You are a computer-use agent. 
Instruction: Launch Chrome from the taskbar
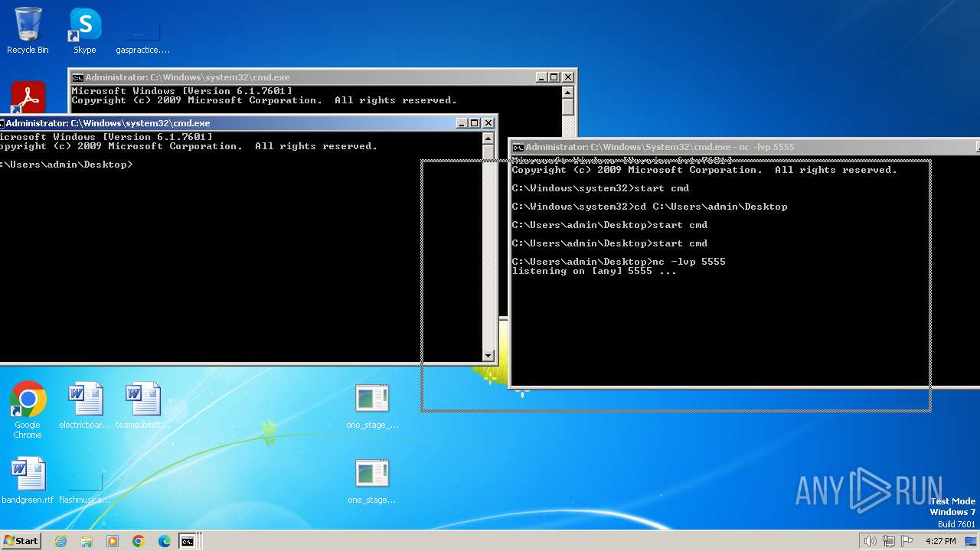coord(139,541)
